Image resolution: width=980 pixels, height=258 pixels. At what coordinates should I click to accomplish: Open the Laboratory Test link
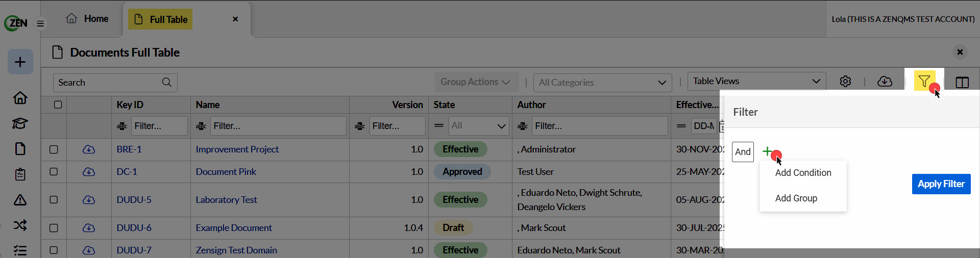(x=227, y=200)
